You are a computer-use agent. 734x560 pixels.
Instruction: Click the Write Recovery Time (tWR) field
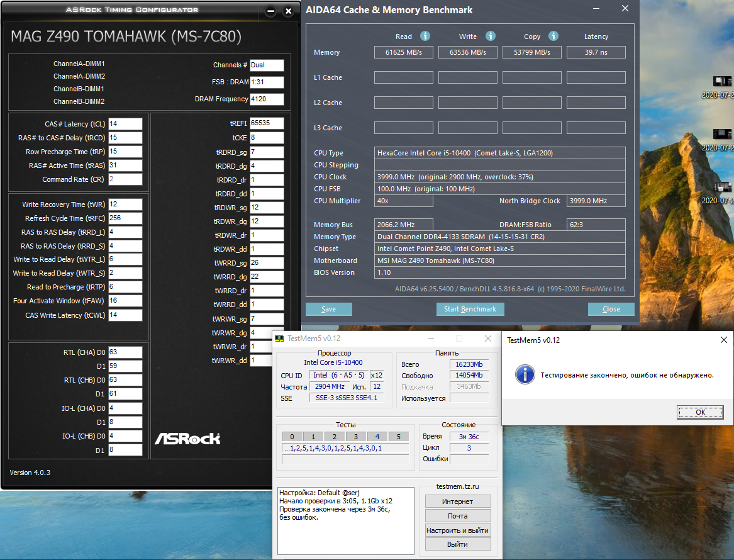(125, 204)
